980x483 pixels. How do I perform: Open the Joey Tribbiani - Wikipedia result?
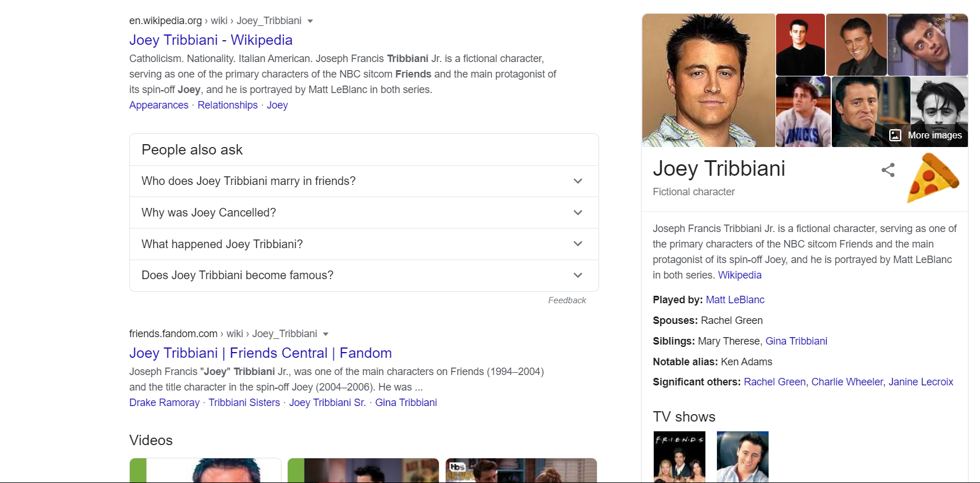(211, 40)
